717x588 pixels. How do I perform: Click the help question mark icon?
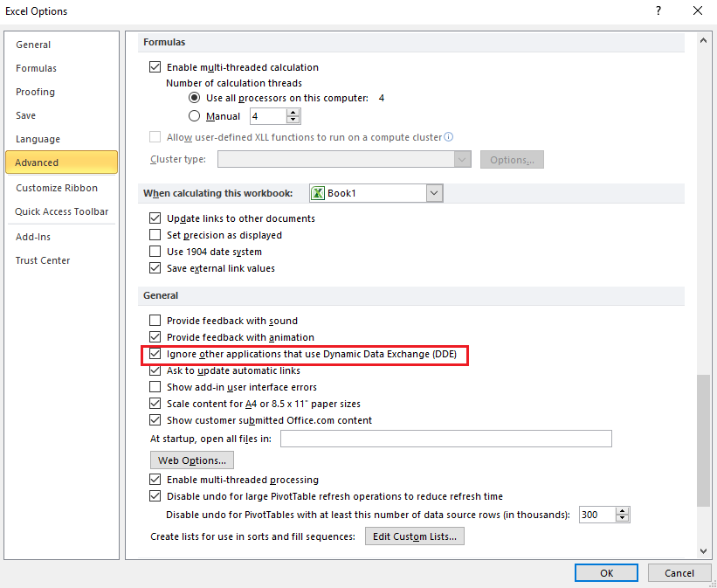point(658,10)
